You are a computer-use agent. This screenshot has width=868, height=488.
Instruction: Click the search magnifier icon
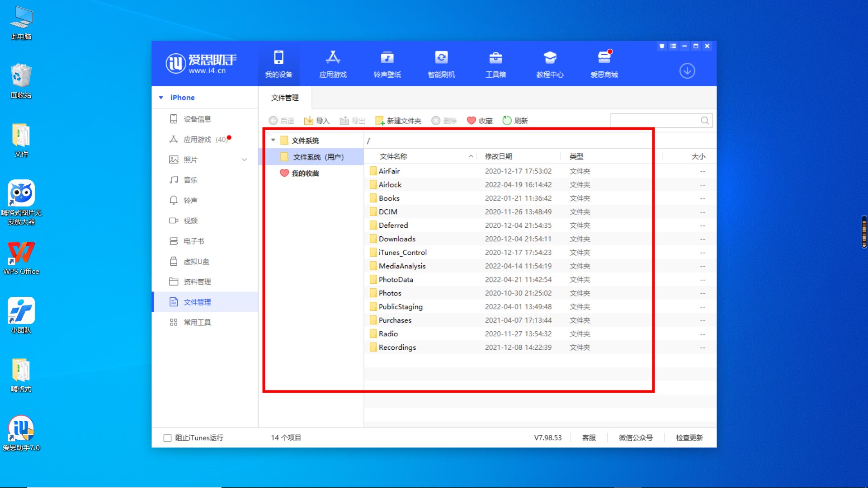(x=704, y=121)
